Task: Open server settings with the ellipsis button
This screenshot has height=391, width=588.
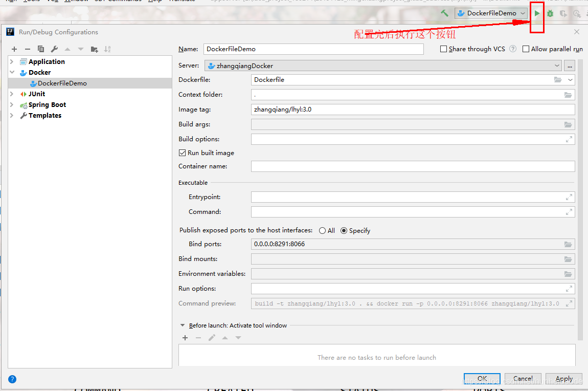Action: coord(570,66)
